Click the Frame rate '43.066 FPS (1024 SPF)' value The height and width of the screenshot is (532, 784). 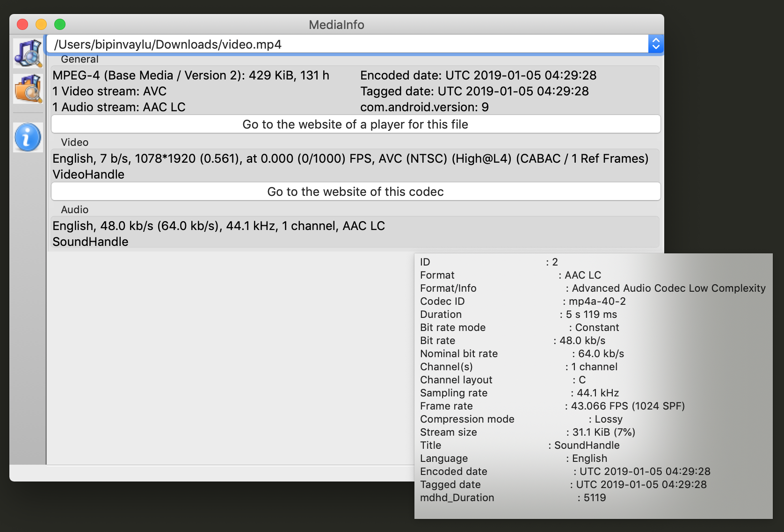point(628,406)
